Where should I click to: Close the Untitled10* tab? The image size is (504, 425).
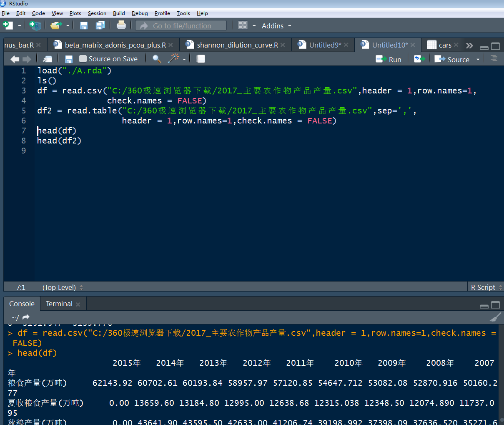[x=413, y=45]
